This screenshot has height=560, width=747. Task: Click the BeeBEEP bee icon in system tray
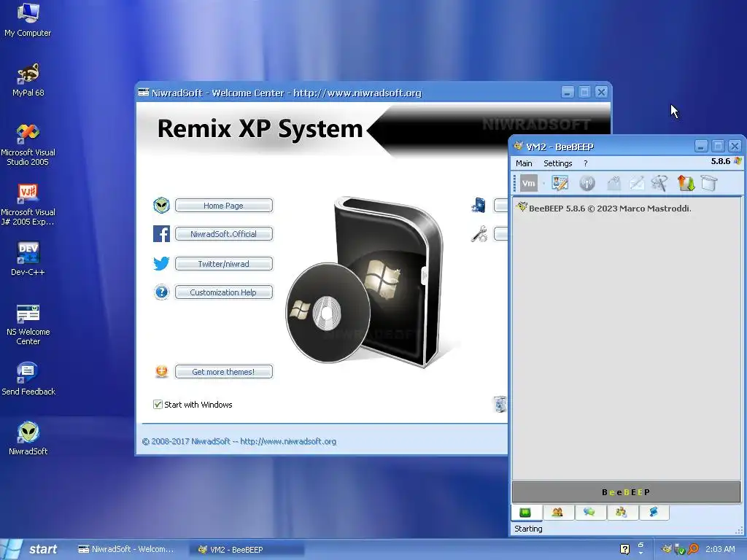coord(667,549)
